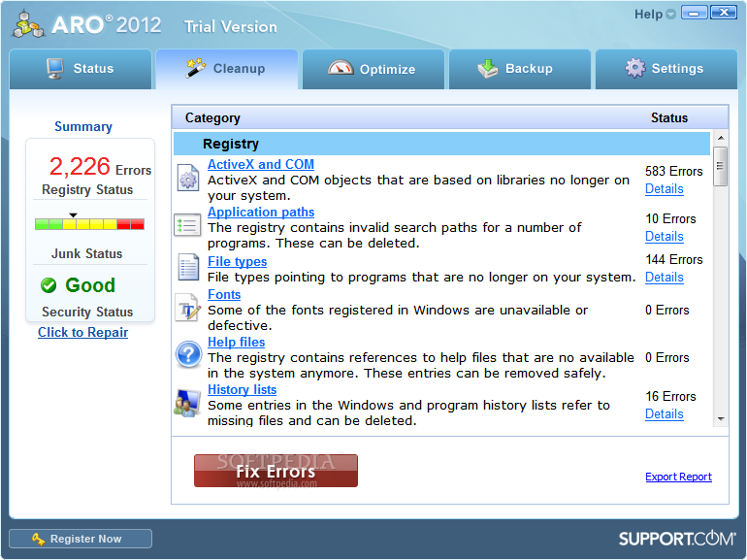This screenshot has height=560, width=747.
Task: Click the Click to Repair link
Action: [82, 332]
